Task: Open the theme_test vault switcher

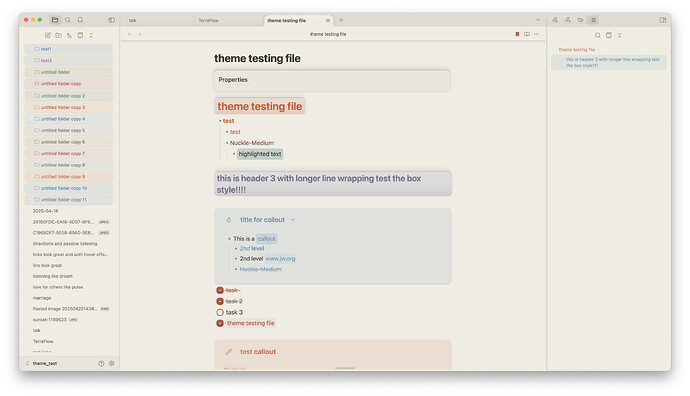Action: pyautogui.click(x=42, y=363)
